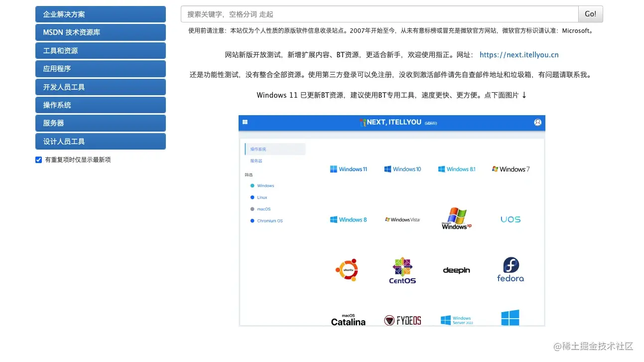
Task: Click the Windows 11 已更新BT资源 text line
Action: tap(391, 95)
